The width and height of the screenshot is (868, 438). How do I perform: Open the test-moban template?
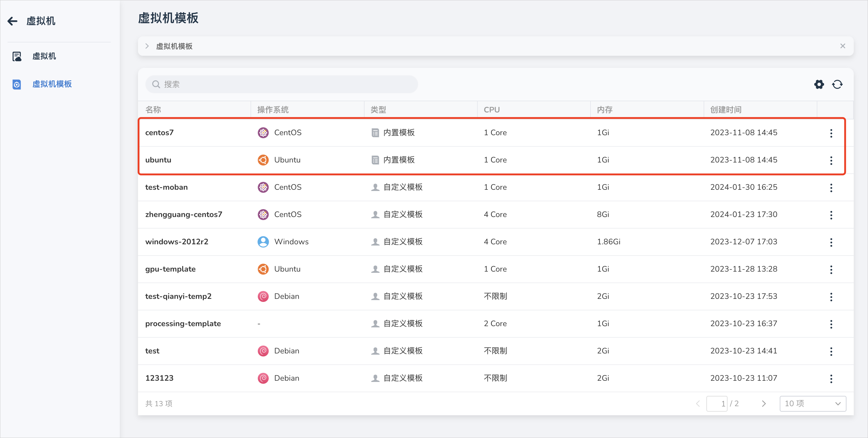pos(167,187)
